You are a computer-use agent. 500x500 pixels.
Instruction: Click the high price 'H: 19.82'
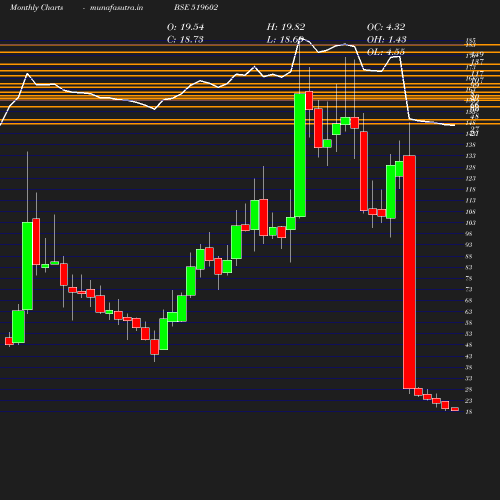pyautogui.click(x=286, y=27)
